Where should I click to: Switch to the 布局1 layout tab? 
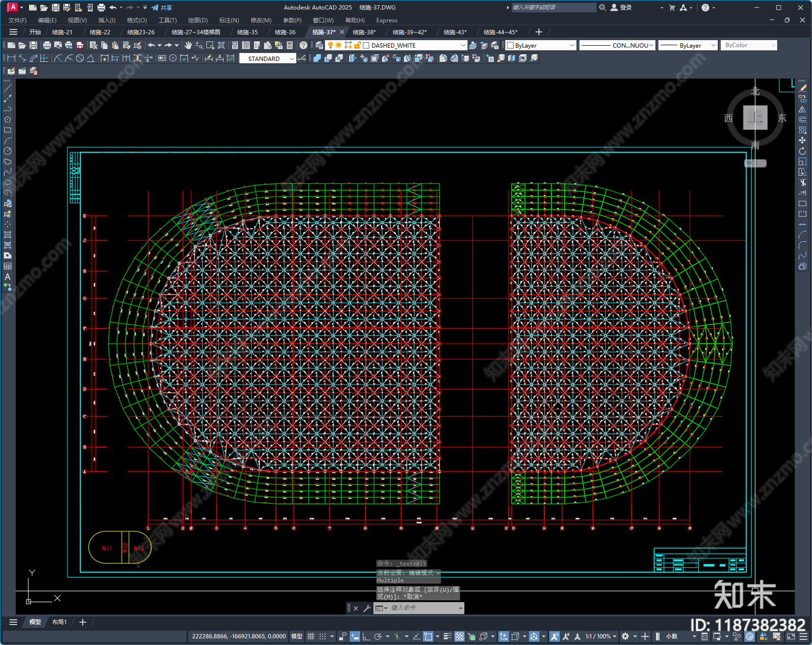click(x=59, y=622)
